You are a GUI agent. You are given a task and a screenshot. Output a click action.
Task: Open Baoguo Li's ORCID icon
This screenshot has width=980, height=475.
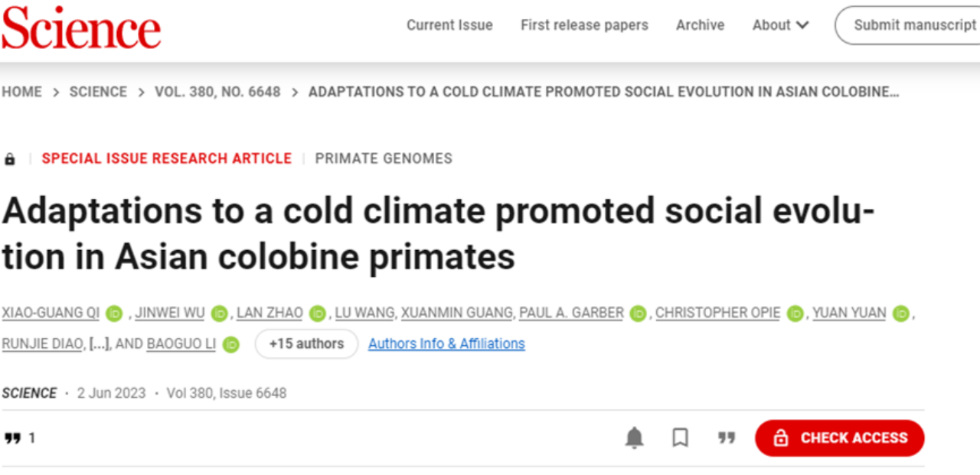(231, 345)
